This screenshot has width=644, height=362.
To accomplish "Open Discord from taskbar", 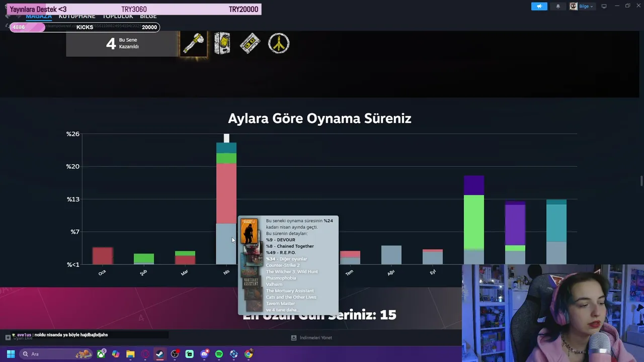I will tap(204, 354).
